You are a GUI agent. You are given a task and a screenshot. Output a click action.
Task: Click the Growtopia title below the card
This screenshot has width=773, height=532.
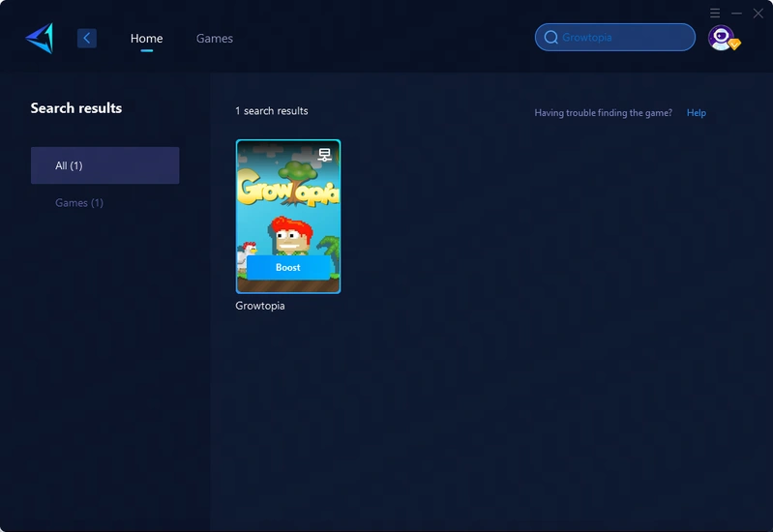click(260, 306)
